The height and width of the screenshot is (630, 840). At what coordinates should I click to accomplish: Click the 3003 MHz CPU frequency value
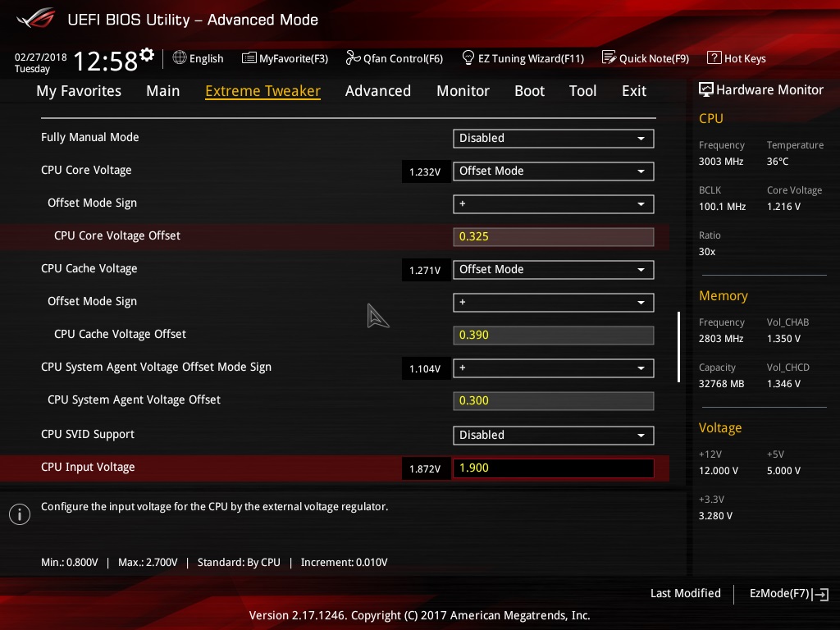click(x=721, y=162)
